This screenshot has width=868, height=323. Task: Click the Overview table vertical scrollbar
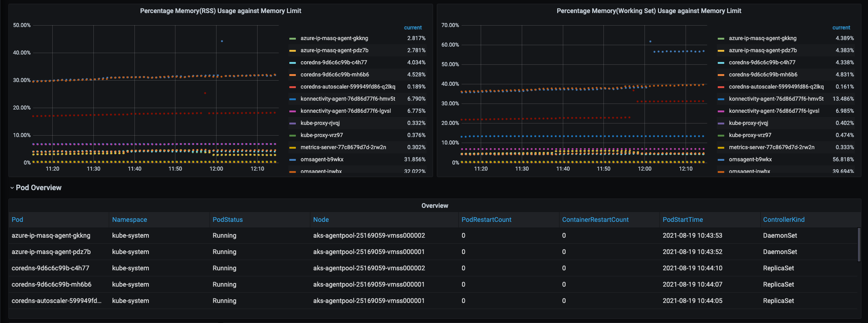coord(859,245)
